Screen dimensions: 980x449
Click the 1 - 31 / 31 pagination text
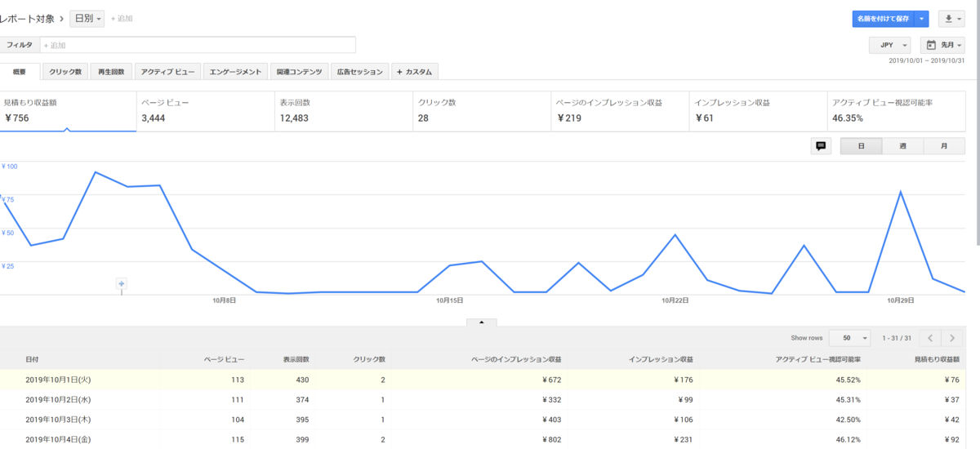tap(898, 337)
